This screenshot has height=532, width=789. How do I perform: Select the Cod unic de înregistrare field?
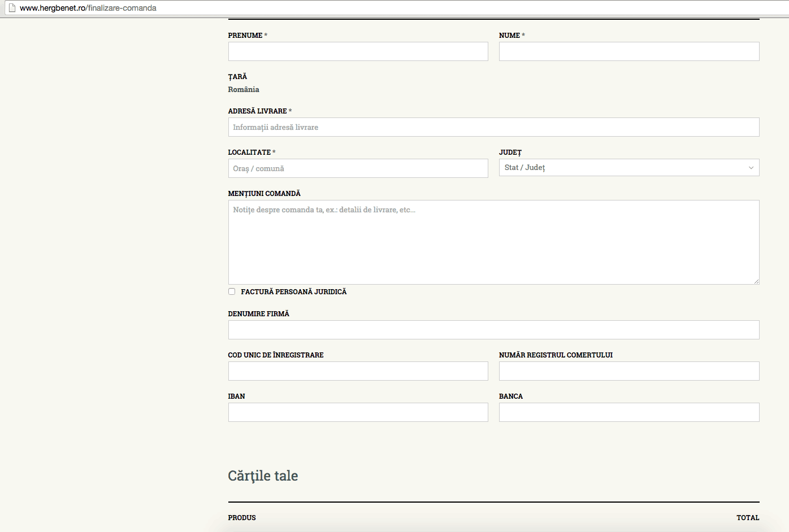pyautogui.click(x=358, y=371)
